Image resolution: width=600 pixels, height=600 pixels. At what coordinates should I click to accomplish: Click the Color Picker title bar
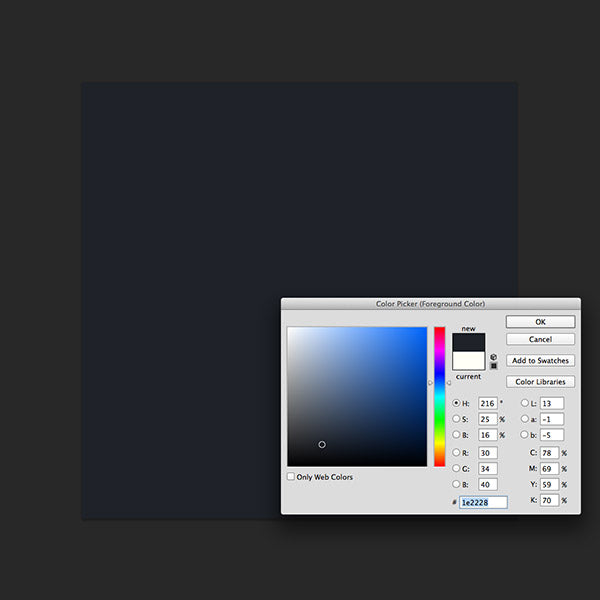[430, 304]
